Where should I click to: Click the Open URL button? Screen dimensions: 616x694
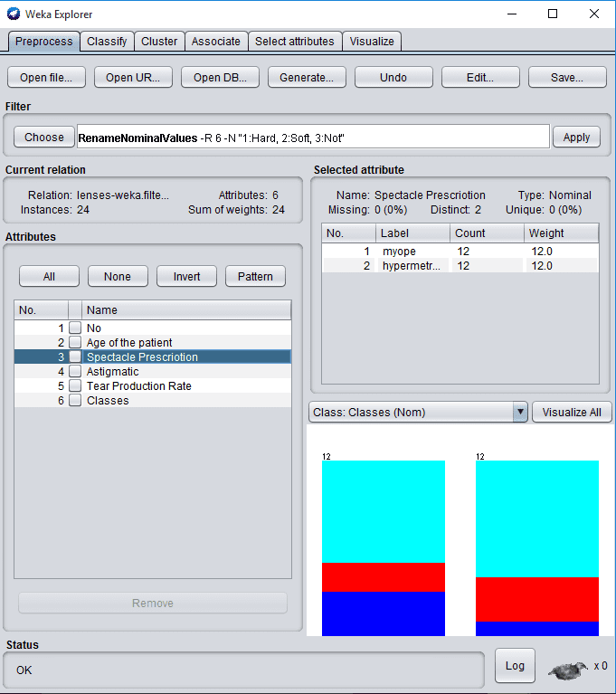click(x=133, y=78)
